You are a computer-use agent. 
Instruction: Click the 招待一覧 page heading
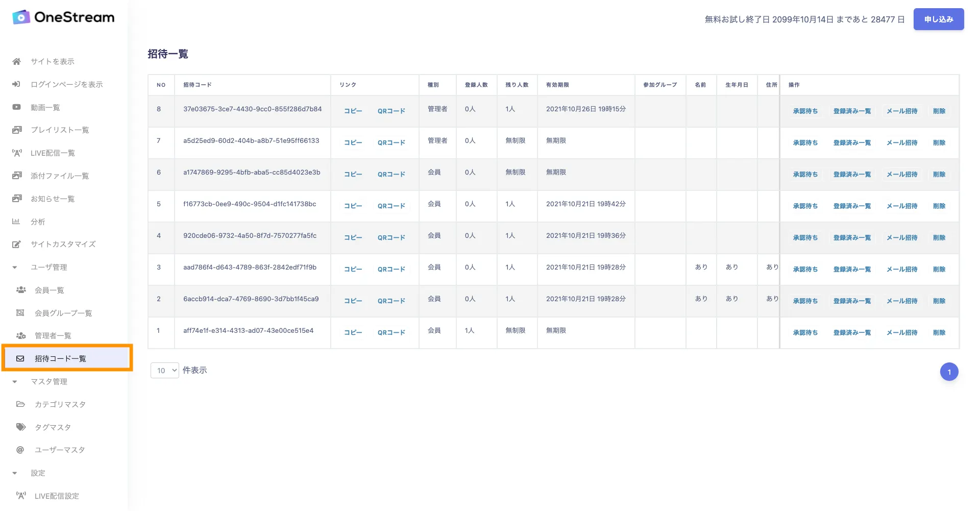click(168, 54)
